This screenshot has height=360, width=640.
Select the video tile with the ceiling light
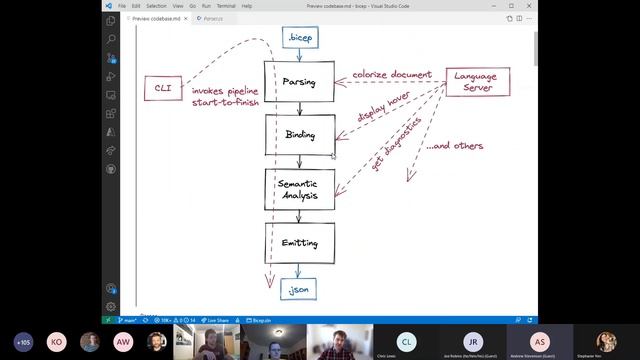tap(273, 342)
